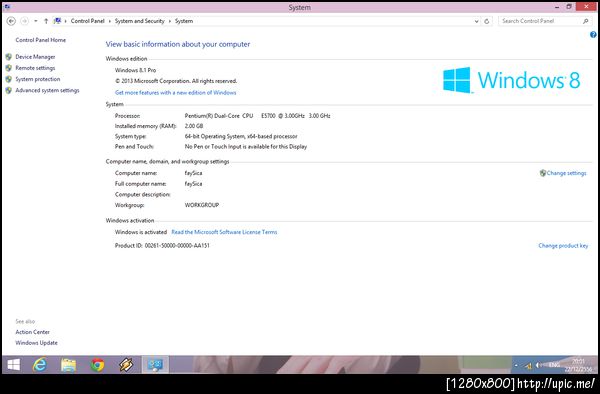This screenshot has height=394, width=600.
Task: Click Change settings link
Action: (x=566, y=173)
